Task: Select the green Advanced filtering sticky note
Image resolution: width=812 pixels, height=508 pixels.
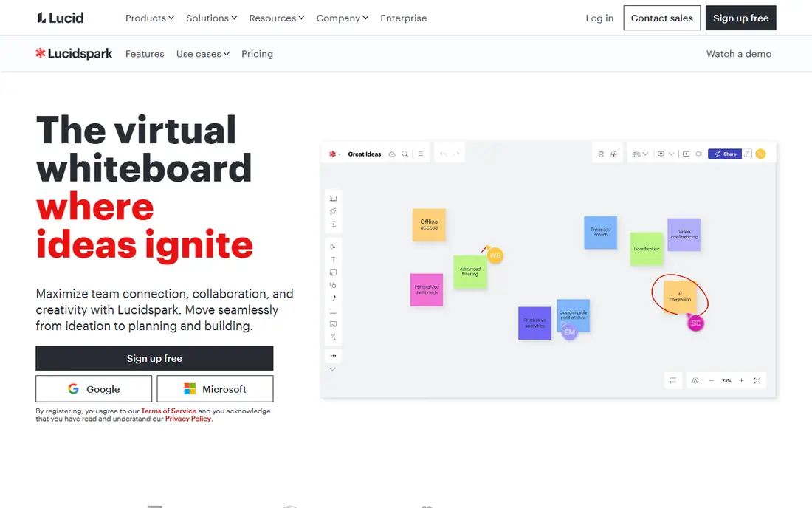Action: [x=469, y=272]
